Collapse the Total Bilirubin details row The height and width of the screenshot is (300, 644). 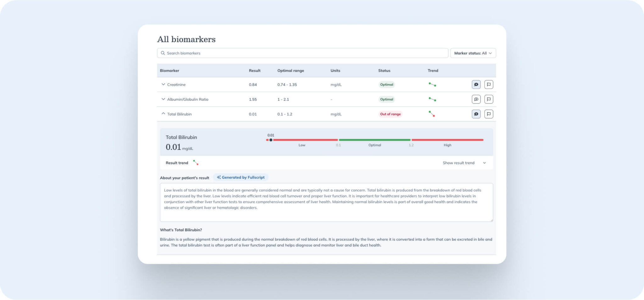pos(163,113)
